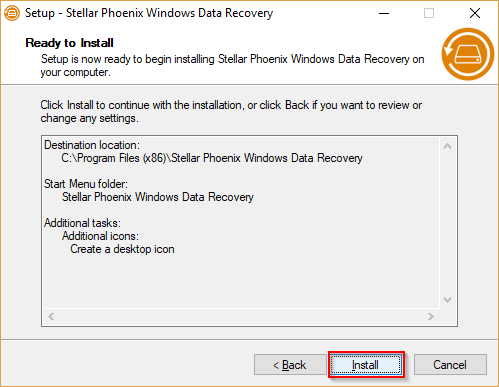Click the Start Menu folder label line
Image resolution: width=499 pixels, height=387 pixels.
pos(86,184)
